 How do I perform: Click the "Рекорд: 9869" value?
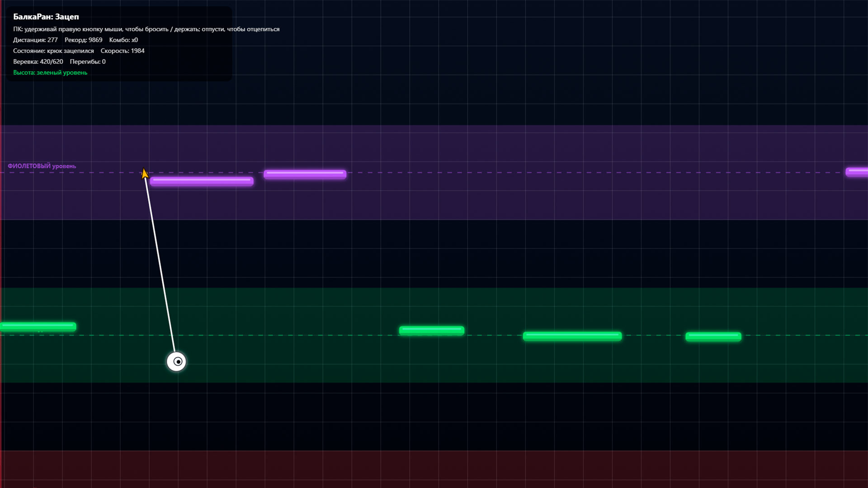pyautogui.click(x=83, y=40)
